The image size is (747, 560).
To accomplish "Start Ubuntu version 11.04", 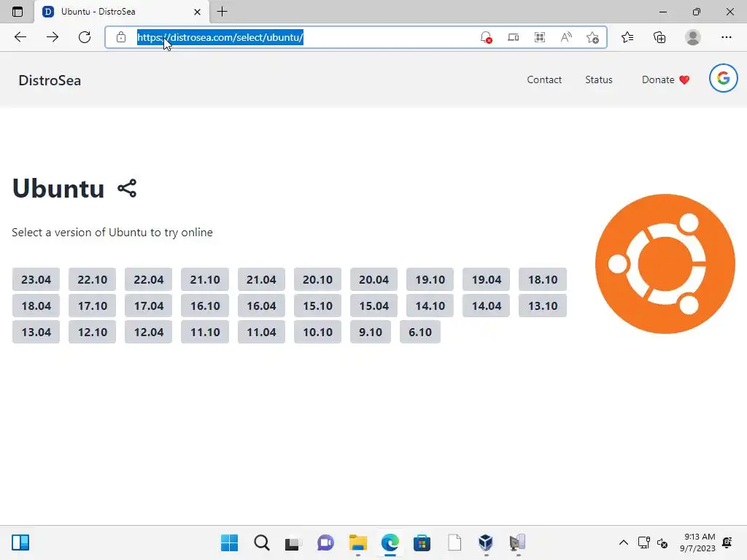I will pyautogui.click(x=261, y=332).
